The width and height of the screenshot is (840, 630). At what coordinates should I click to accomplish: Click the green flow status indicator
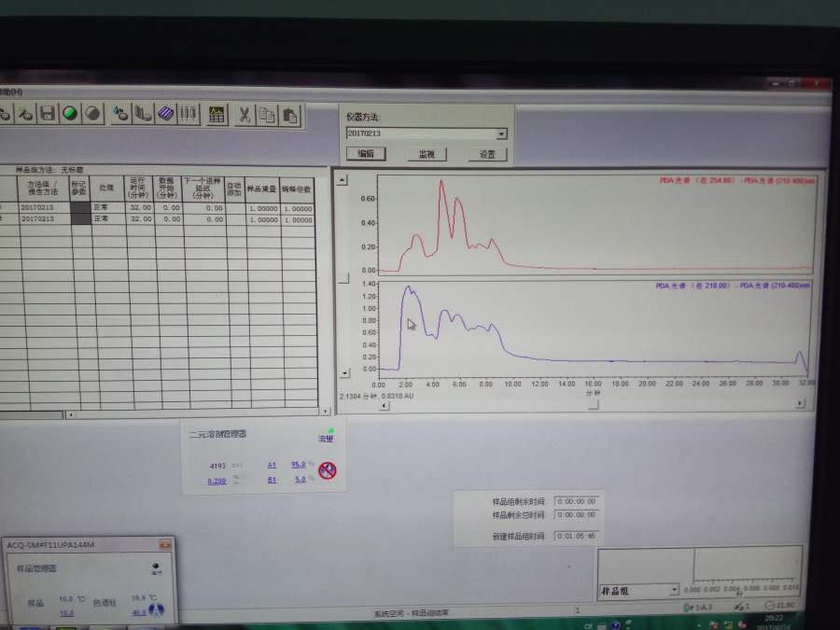330,430
